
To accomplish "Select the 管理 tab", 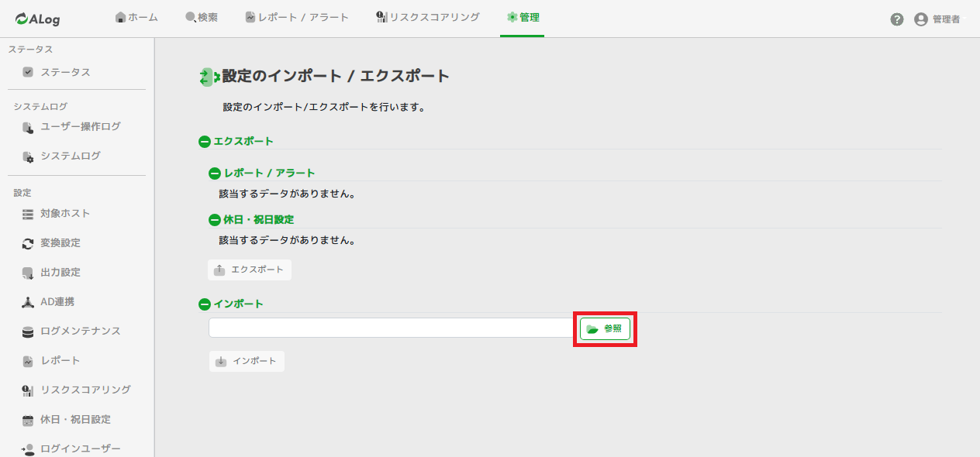I will pyautogui.click(x=523, y=17).
